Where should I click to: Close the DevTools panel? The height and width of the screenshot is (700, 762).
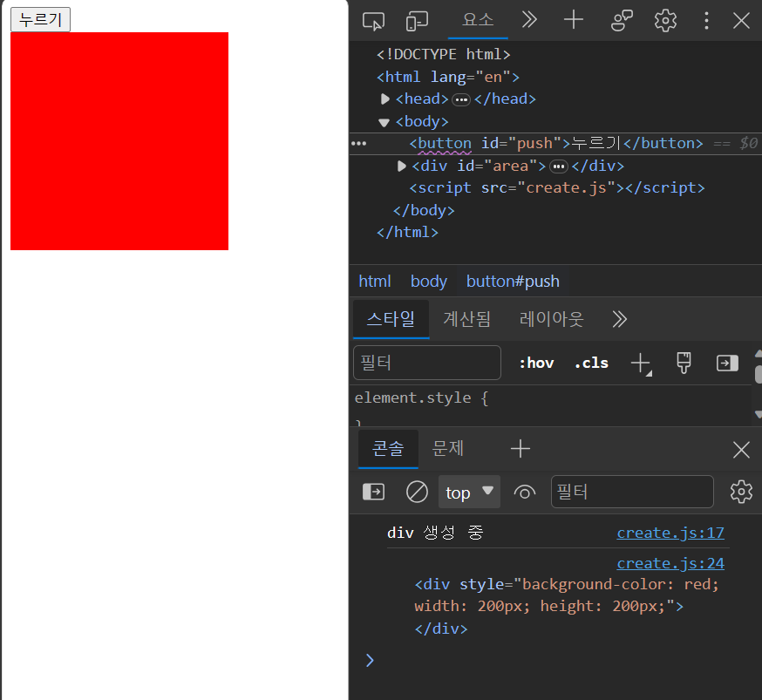741,20
